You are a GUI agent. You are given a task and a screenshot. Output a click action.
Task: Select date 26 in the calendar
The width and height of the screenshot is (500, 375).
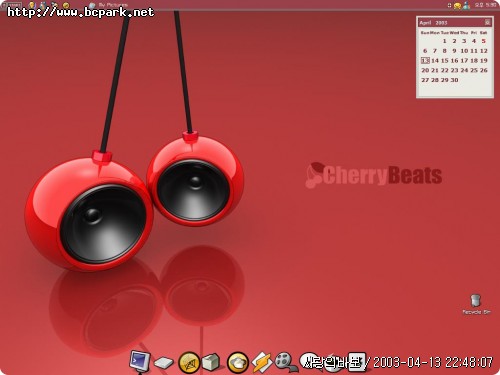pyautogui.click(x=484, y=70)
